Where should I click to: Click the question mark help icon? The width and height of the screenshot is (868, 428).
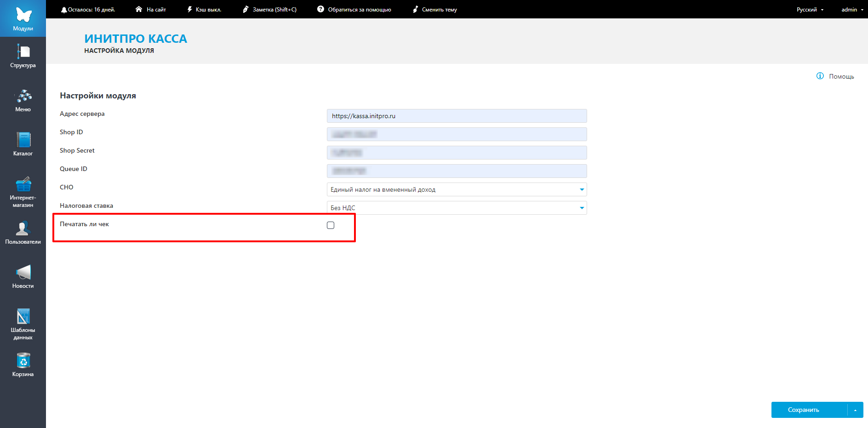point(320,9)
